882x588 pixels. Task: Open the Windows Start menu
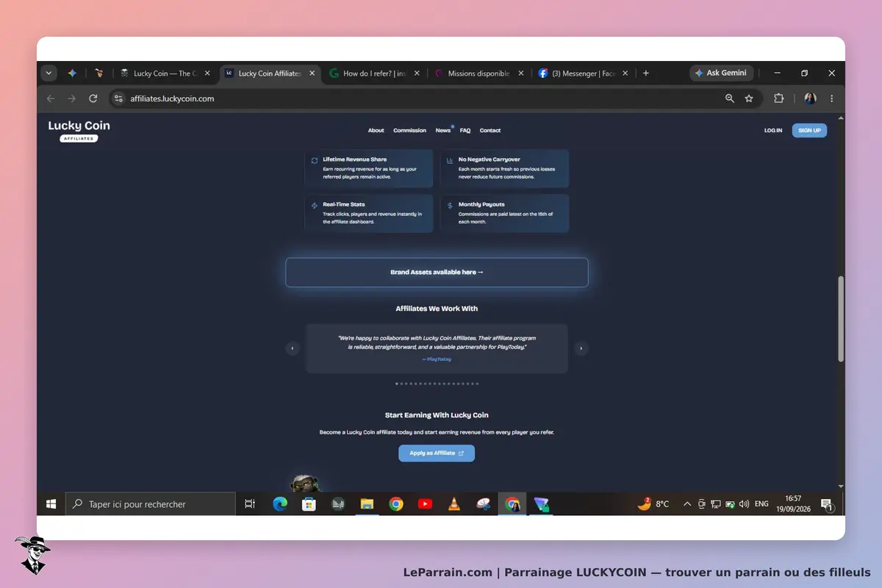[51, 504]
